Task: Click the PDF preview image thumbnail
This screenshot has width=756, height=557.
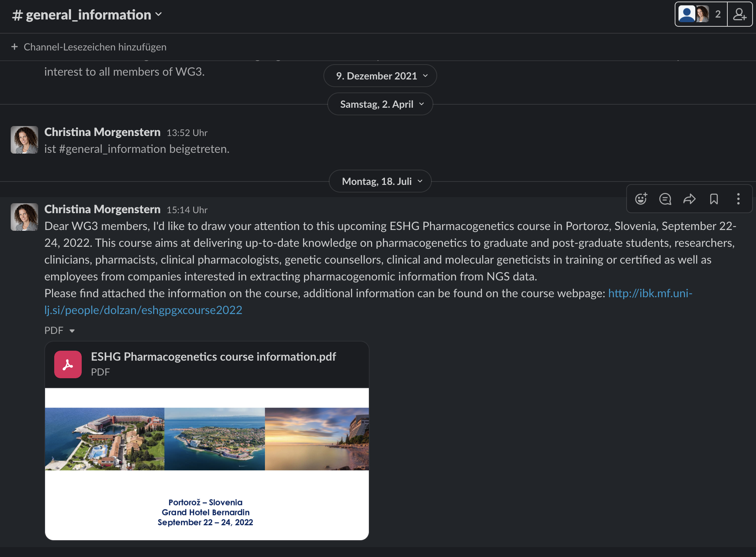Action: click(207, 463)
